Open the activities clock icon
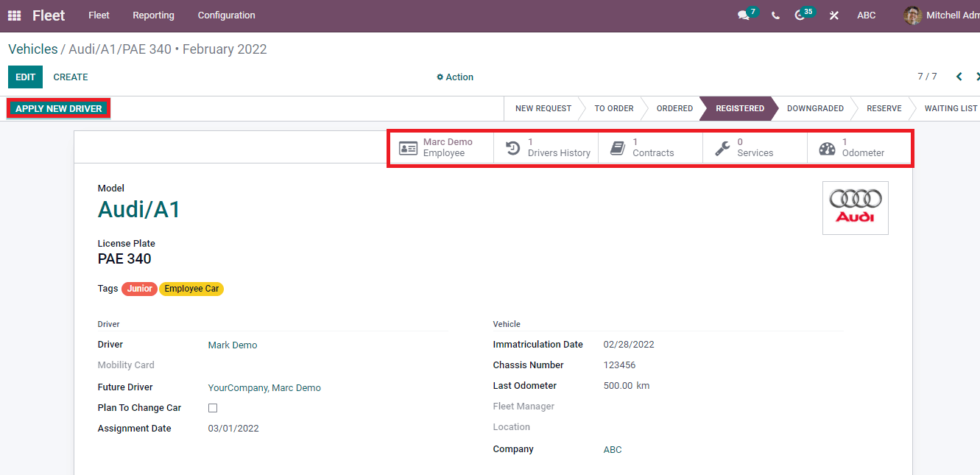This screenshot has height=475, width=980. click(800, 15)
